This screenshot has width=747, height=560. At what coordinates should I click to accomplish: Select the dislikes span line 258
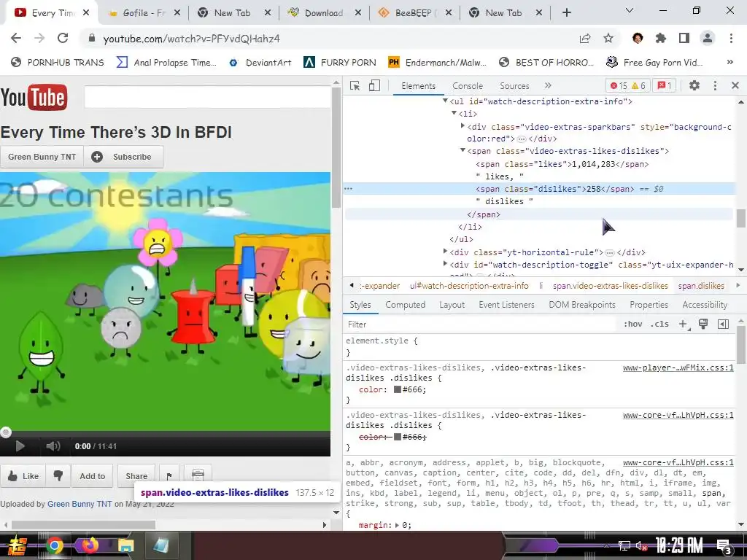[x=554, y=189]
